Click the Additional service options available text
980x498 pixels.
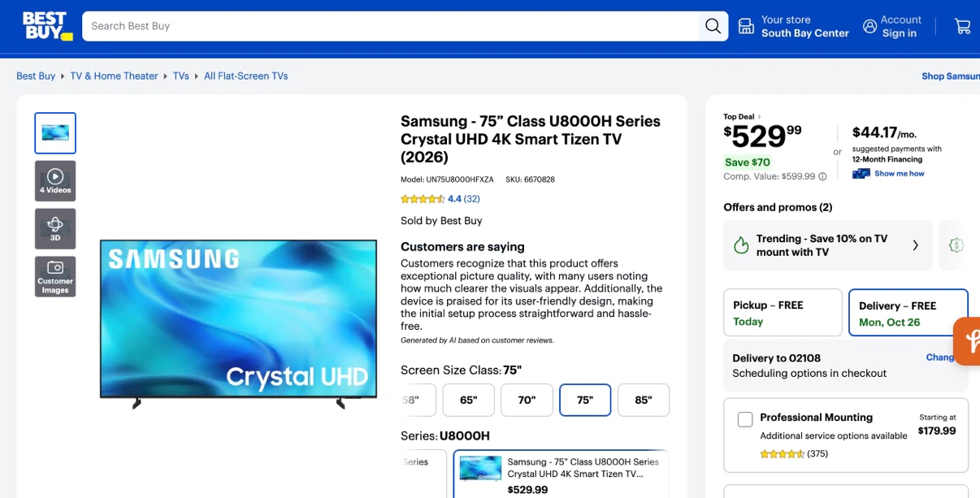coord(834,436)
